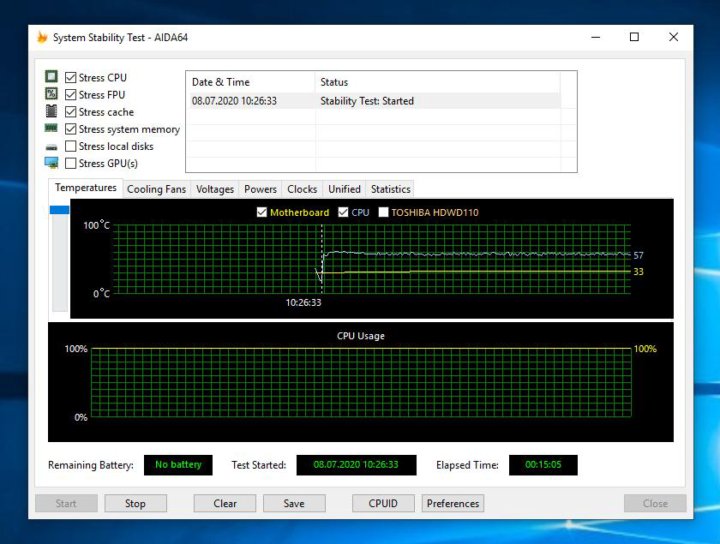Click the FPU icon beside Stress FPU

tap(51, 95)
